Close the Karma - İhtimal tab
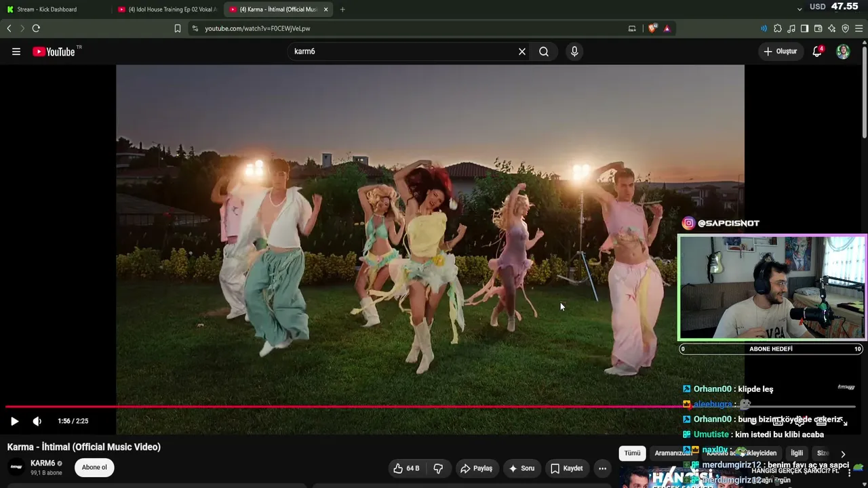The height and width of the screenshot is (488, 868). pyautogui.click(x=326, y=9)
